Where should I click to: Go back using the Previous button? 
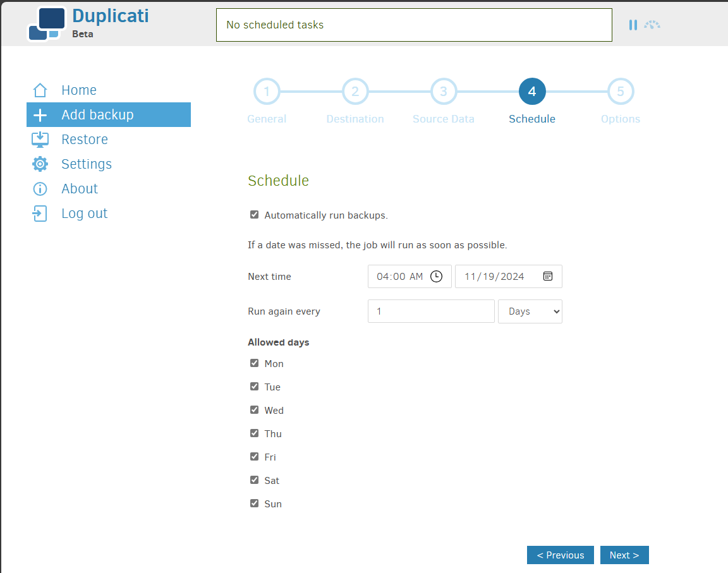(560, 555)
